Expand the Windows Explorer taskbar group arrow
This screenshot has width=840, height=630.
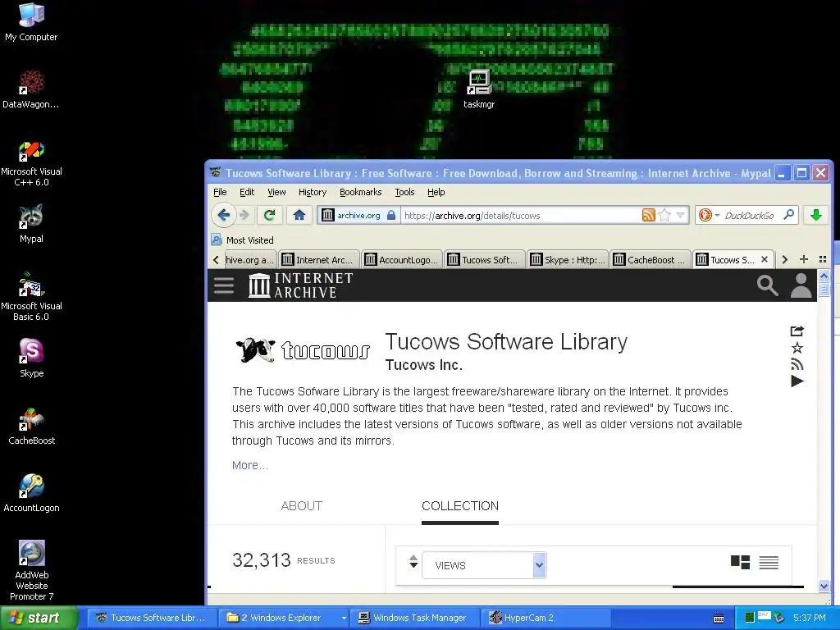344,618
